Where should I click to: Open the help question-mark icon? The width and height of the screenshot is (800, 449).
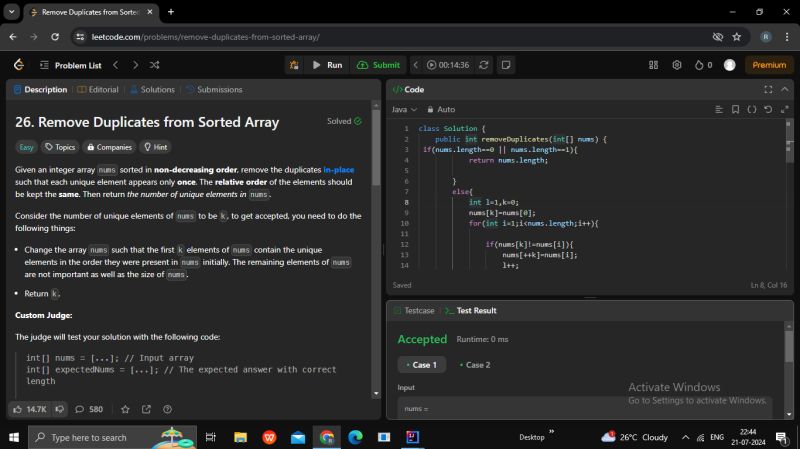167,409
